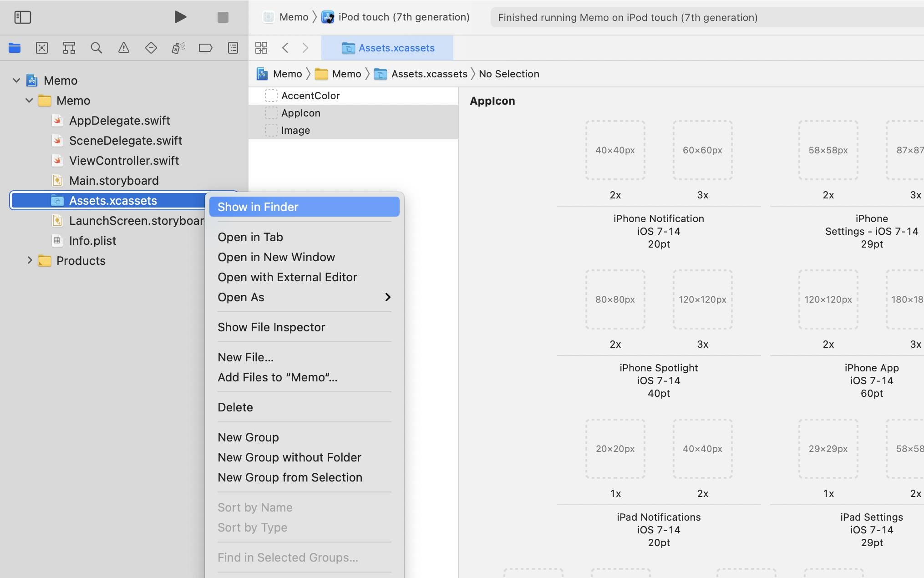The width and height of the screenshot is (924, 578).
Task: Select Delete from context menu
Action: (235, 407)
